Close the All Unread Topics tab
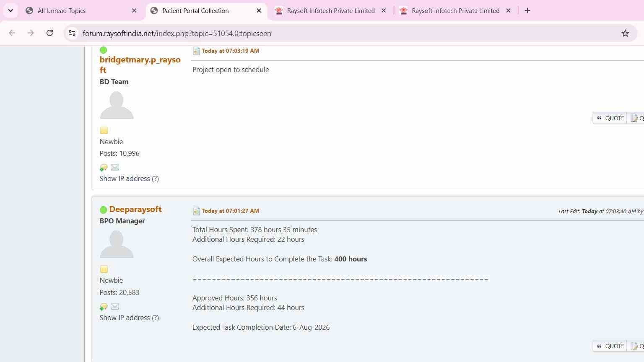 point(134,11)
